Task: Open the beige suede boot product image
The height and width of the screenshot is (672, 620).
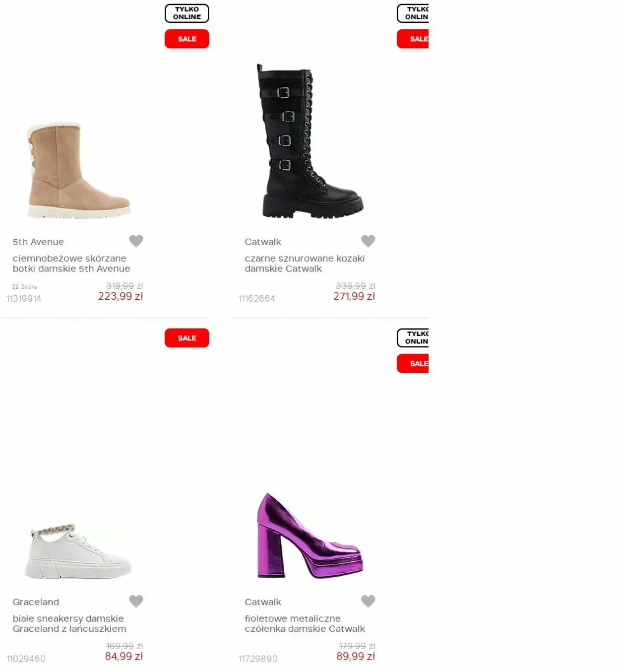Action: coord(78,170)
